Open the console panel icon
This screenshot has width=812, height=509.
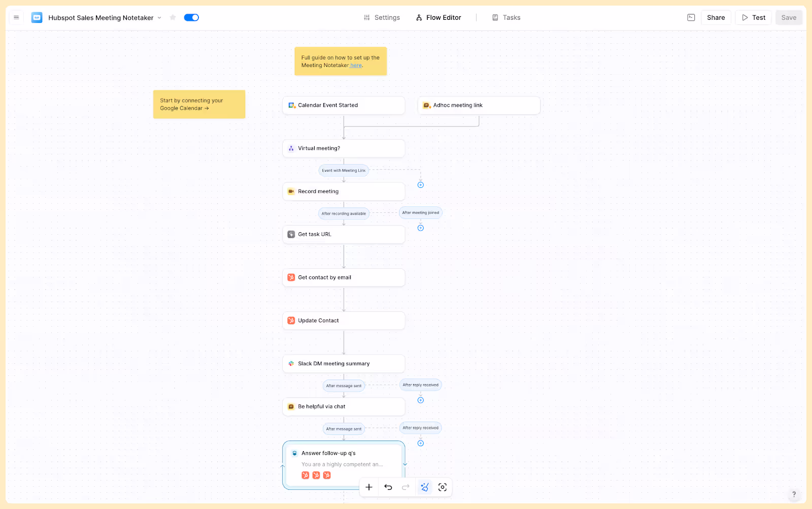click(691, 17)
